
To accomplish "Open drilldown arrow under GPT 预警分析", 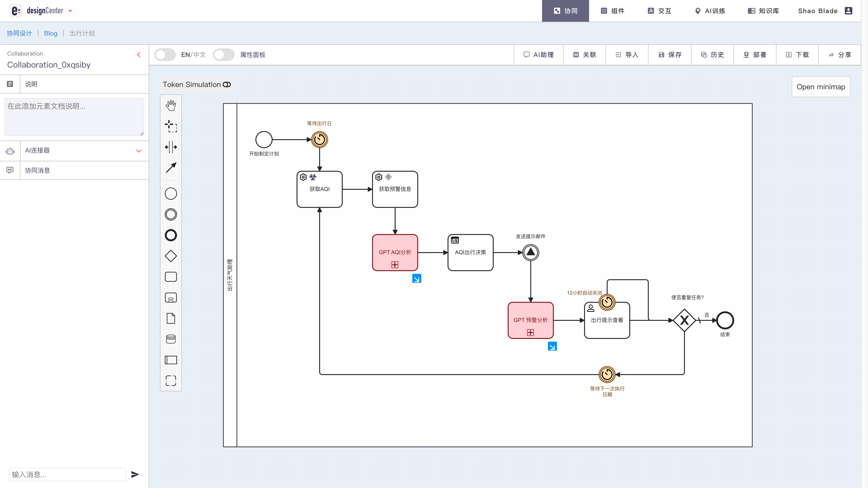I will coord(552,346).
